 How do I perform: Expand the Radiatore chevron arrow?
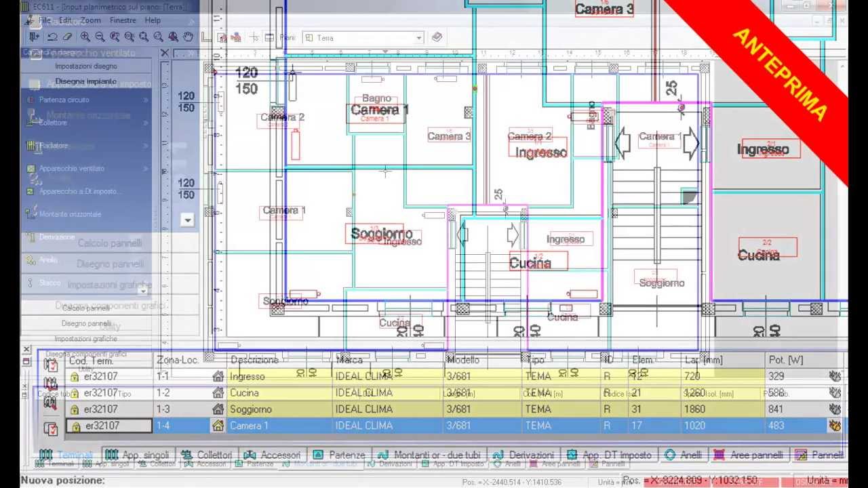(x=146, y=146)
